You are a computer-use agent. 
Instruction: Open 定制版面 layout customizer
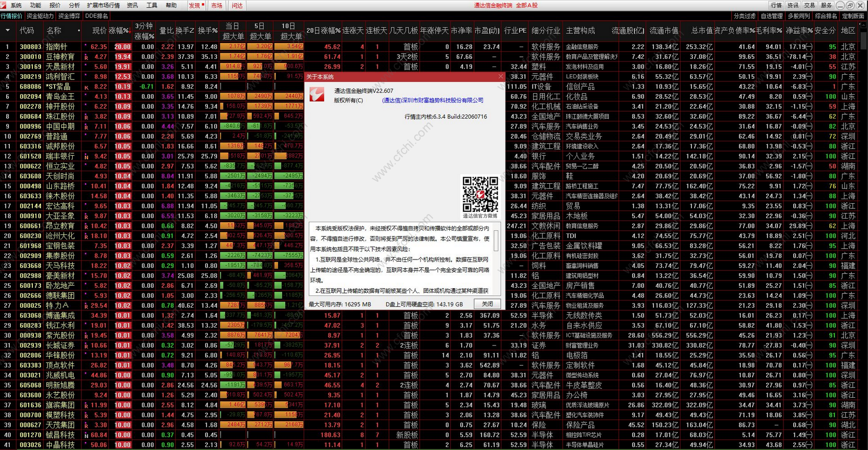tap(853, 16)
